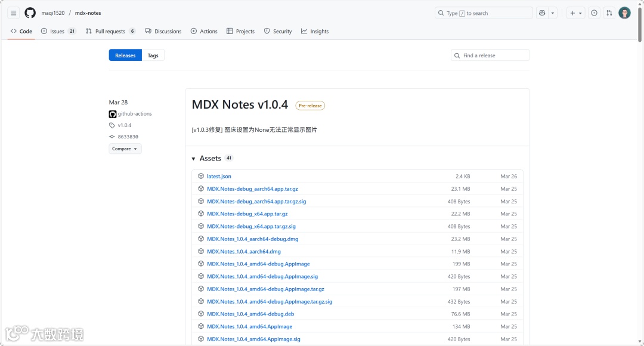Download MDX.Notes_1.0.4_amd64-debug.AppImage.tar.gz
Image resolution: width=644 pixels, height=346 pixels.
(266, 289)
